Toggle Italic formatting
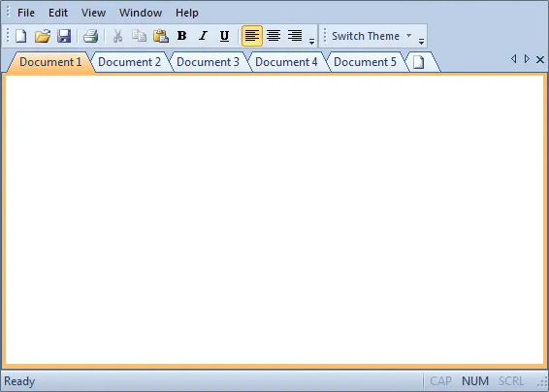Screen dimensions: 549x392 coord(203,36)
